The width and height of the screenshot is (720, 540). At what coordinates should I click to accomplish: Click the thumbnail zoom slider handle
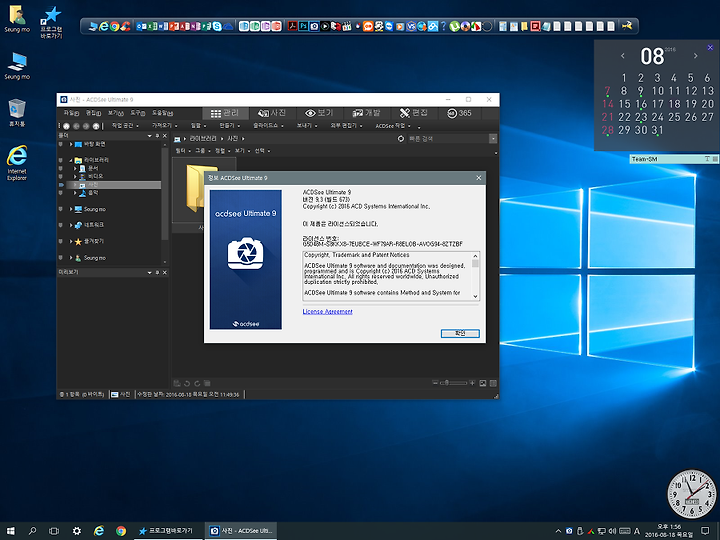(x=446, y=383)
